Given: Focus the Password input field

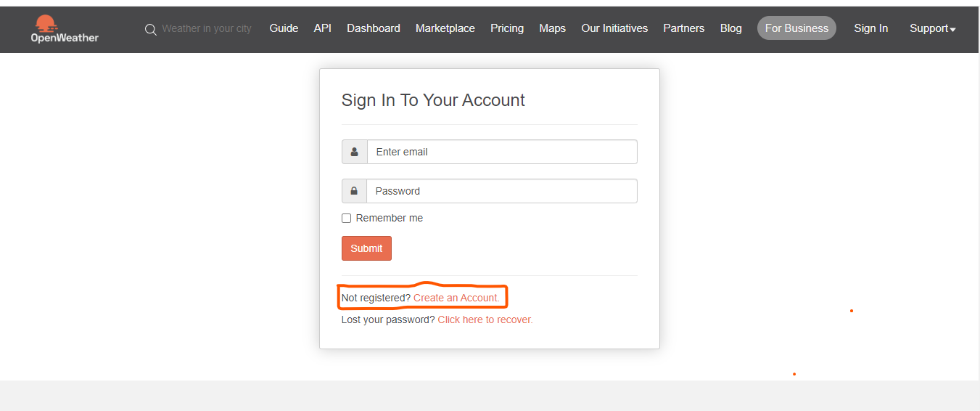Looking at the screenshot, I should 502,191.
